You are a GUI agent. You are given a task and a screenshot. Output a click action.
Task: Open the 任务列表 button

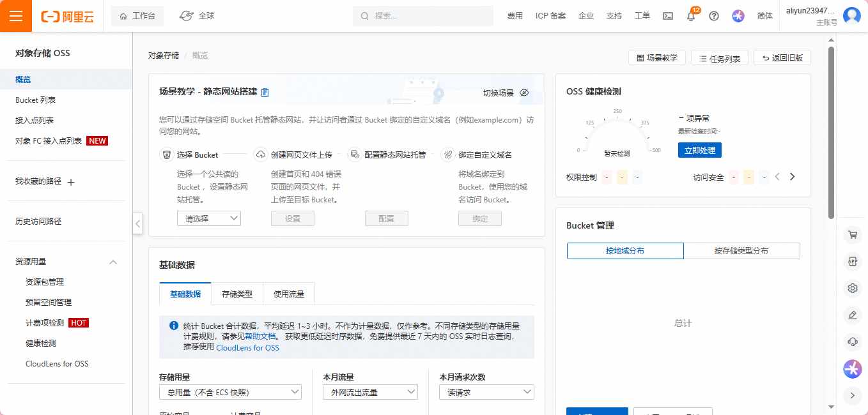point(720,58)
